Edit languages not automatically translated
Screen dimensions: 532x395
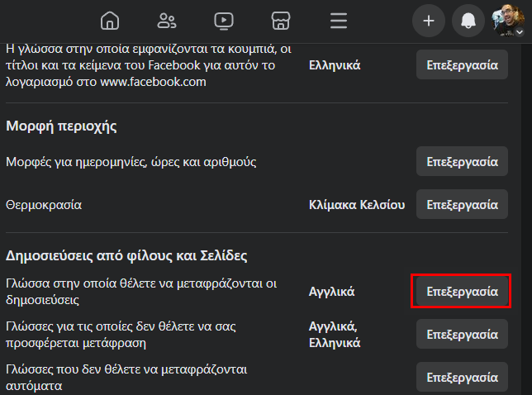(462, 378)
